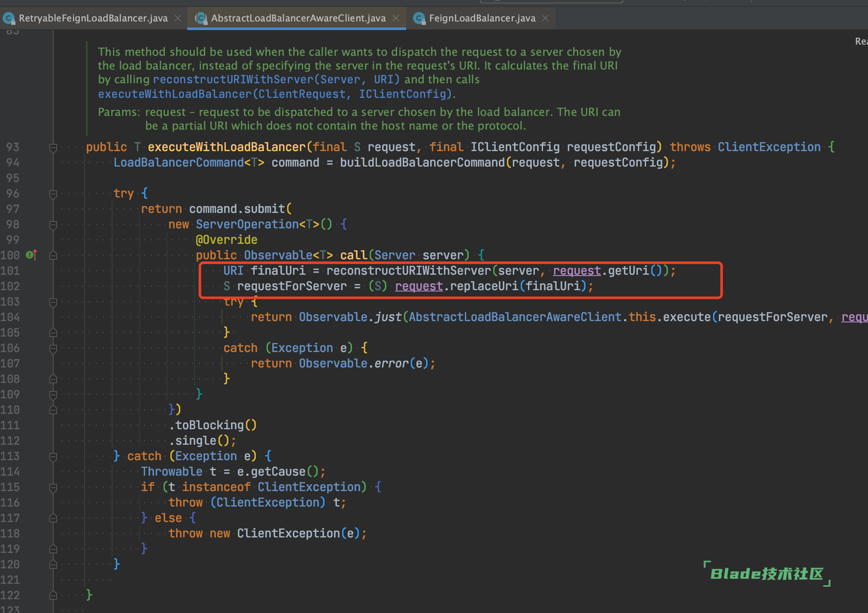Click line number 101 in gutter
Screen dimensions: 868x613
(x=10, y=271)
